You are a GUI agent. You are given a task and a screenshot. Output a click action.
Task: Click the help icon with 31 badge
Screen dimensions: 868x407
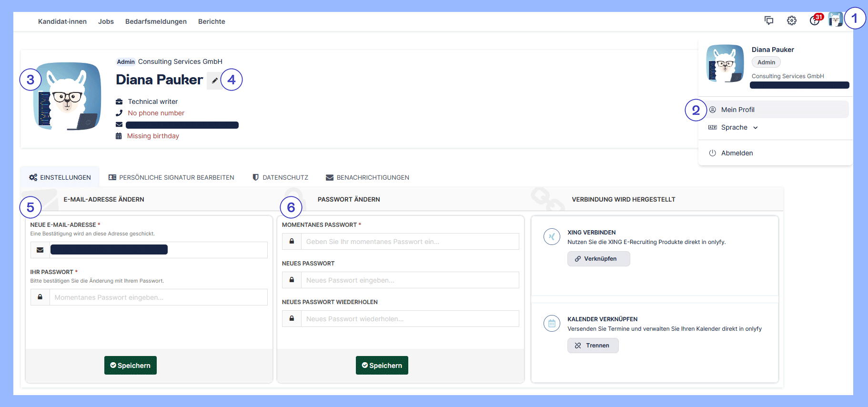coord(815,20)
